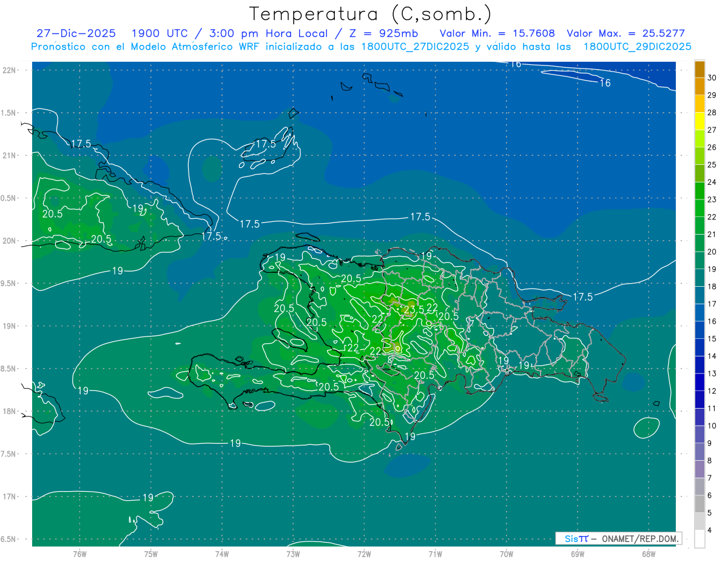The height and width of the screenshot is (562, 728).
Task: Click latitude axis label 22N
Action: (x=9, y=70)
